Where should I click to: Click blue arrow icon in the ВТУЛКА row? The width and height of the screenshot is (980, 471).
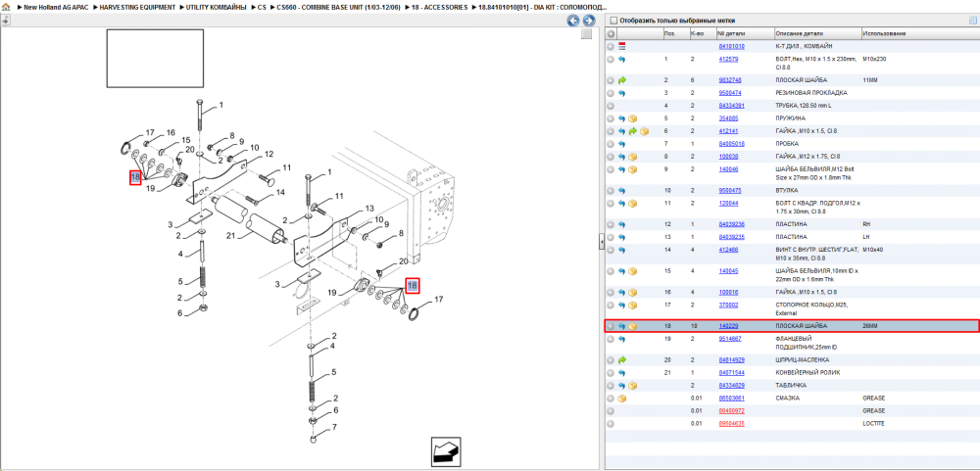click(x=622, y=191)
